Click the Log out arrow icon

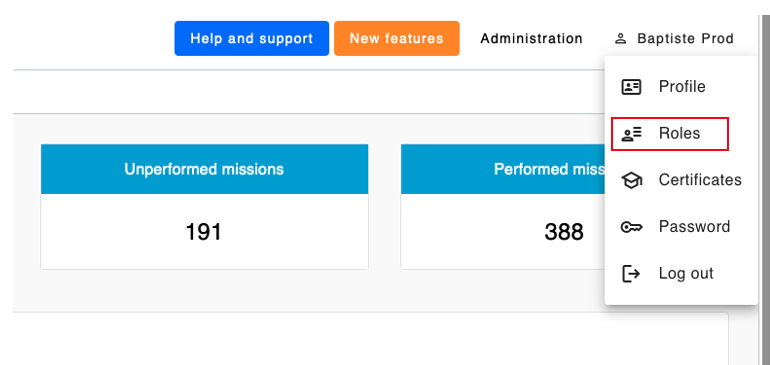point(631,274)
